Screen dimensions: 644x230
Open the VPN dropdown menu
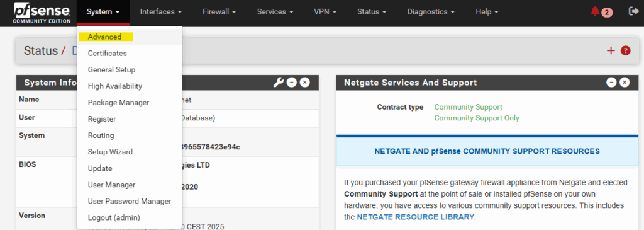(325, 12)
